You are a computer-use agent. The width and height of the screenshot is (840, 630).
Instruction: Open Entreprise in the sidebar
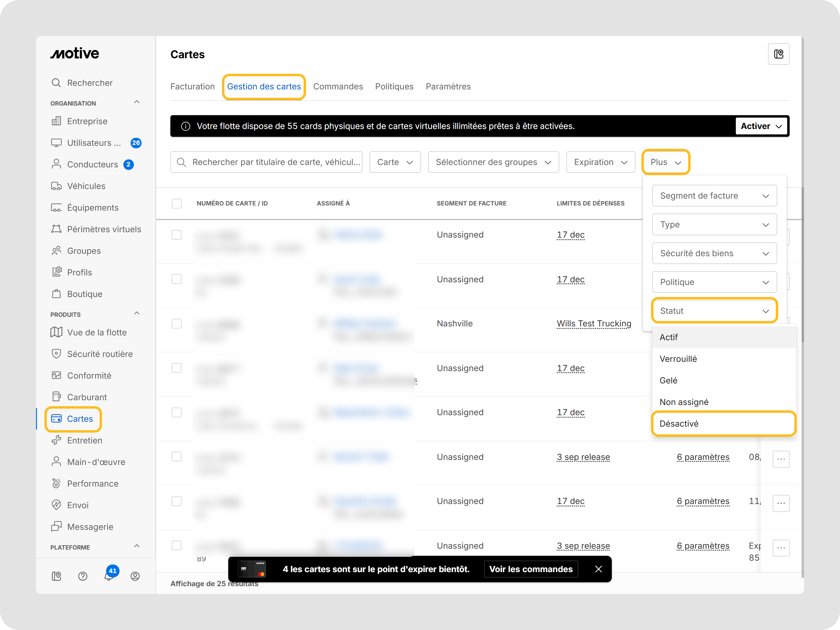coord(79,121)
